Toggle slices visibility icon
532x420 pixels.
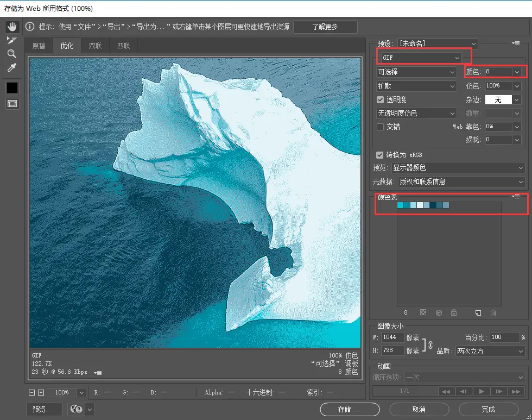pos(12,104)
